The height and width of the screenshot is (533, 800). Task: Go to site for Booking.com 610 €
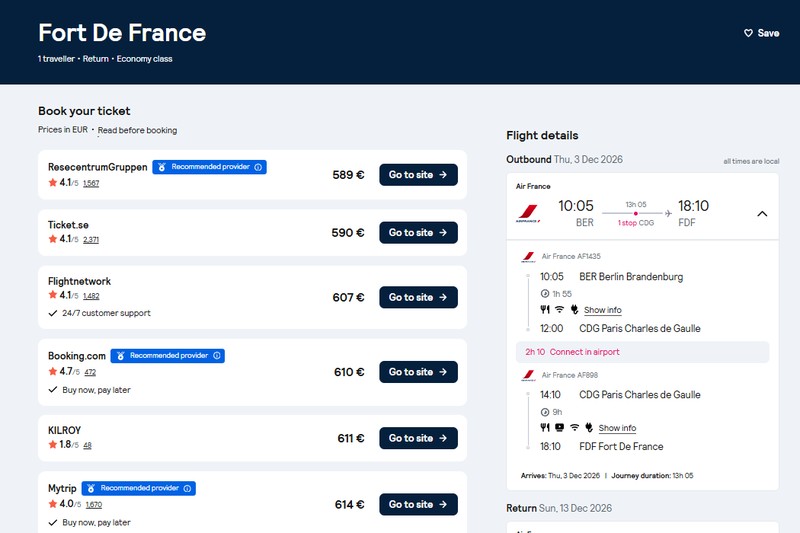point(418,372)
